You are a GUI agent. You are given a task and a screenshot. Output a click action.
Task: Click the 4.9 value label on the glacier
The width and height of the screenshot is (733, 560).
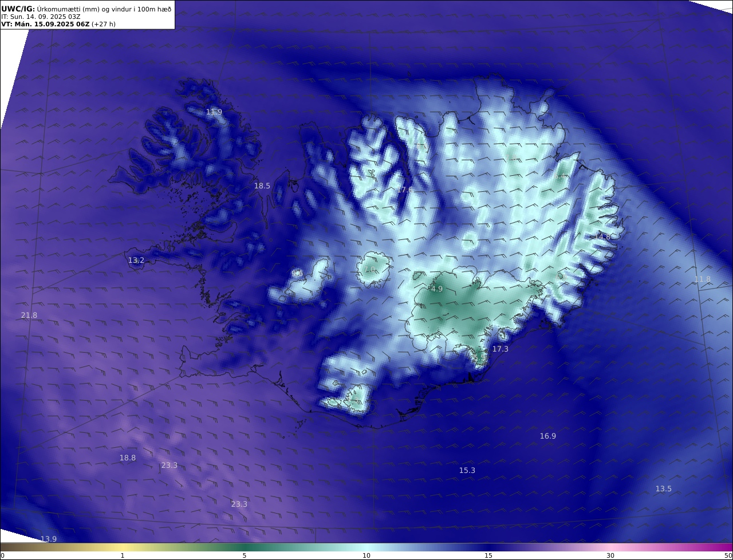click(437, 289)
